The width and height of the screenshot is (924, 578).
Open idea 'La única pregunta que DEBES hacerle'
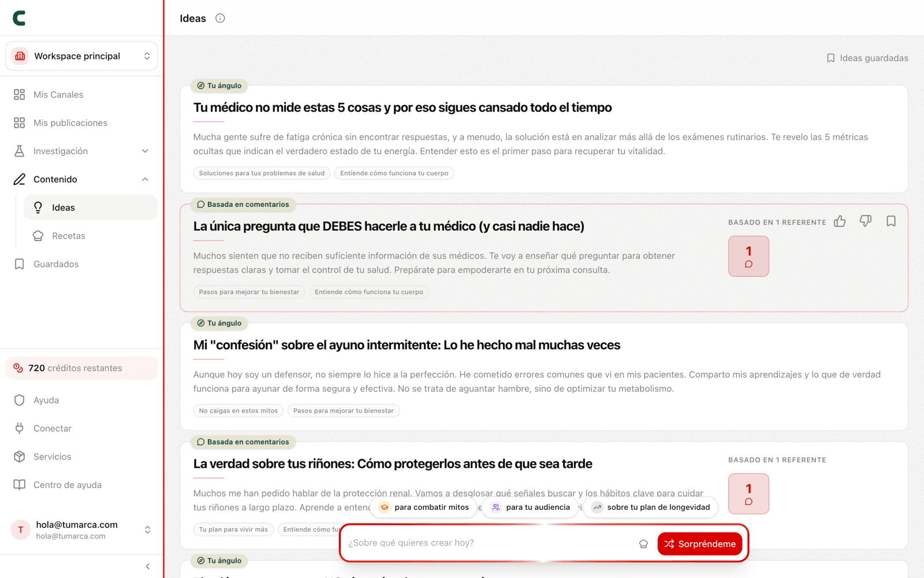(x=389, y=226)
